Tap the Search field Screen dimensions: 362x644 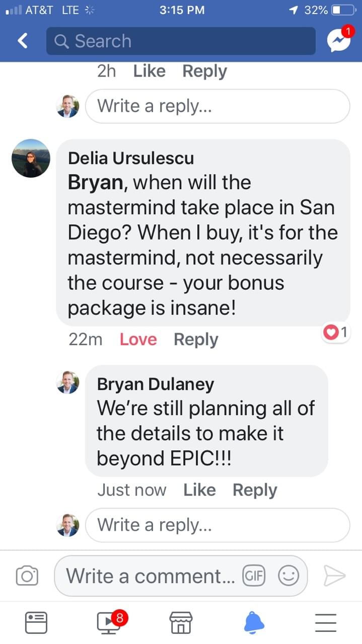[x=181, y=41]
